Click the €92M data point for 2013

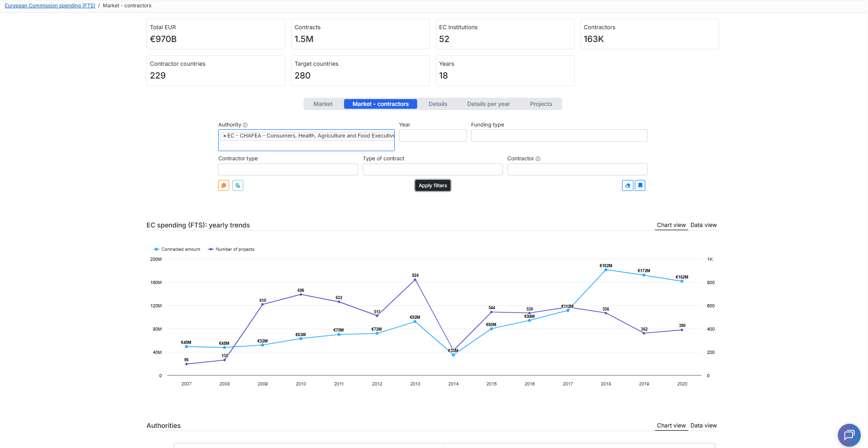pos(415,322)
